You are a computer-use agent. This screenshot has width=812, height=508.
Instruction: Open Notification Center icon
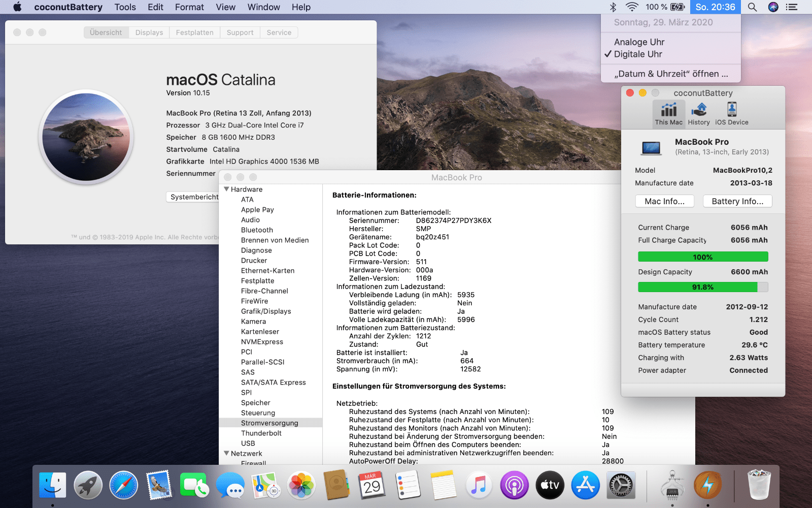click(x=792, y=7)
